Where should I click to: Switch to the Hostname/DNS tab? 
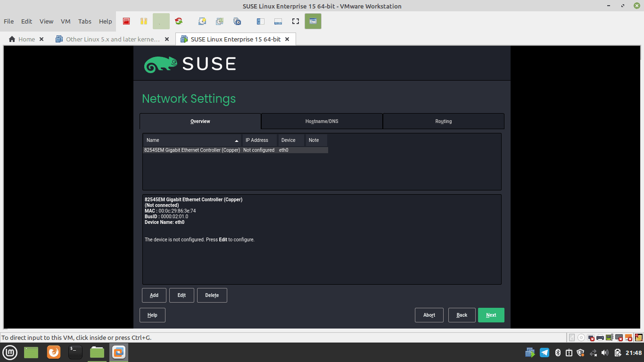(322, 121)
